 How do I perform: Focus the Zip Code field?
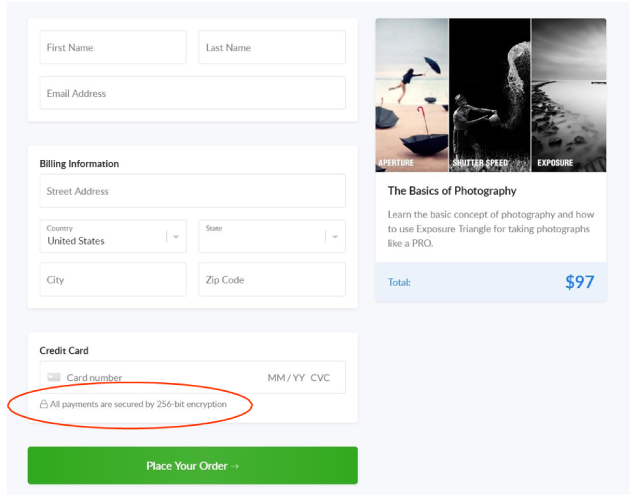coord(272,279)
